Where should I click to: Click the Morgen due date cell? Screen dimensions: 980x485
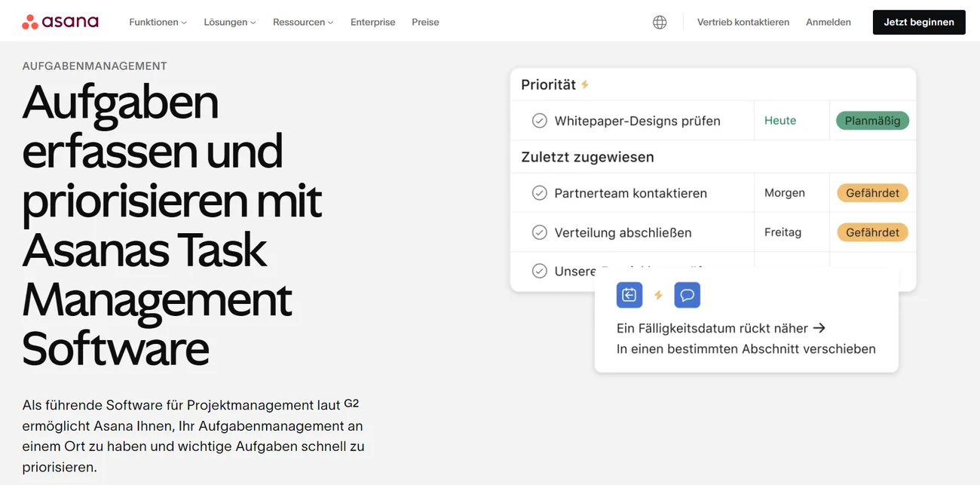[785, 193]
